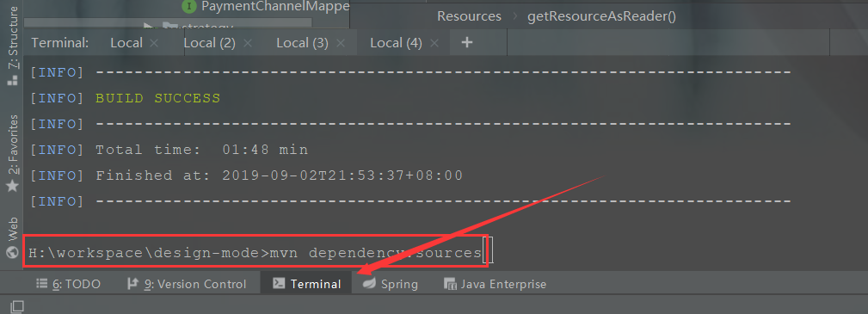Open the 2: Favorites side panel
The height and width of the screenshot is (314, 868).
(x=12, y=153)
